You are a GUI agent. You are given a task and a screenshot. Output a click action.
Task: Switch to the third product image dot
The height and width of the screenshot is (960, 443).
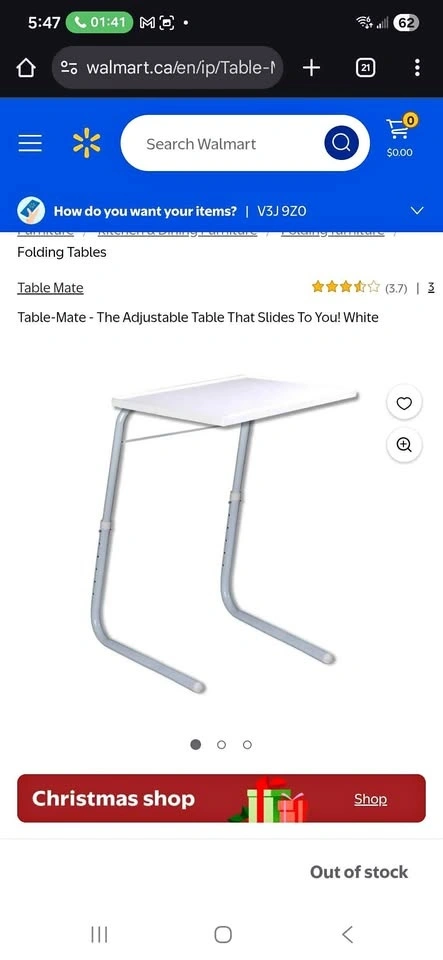pyautogui.click(x=247, y=744)
